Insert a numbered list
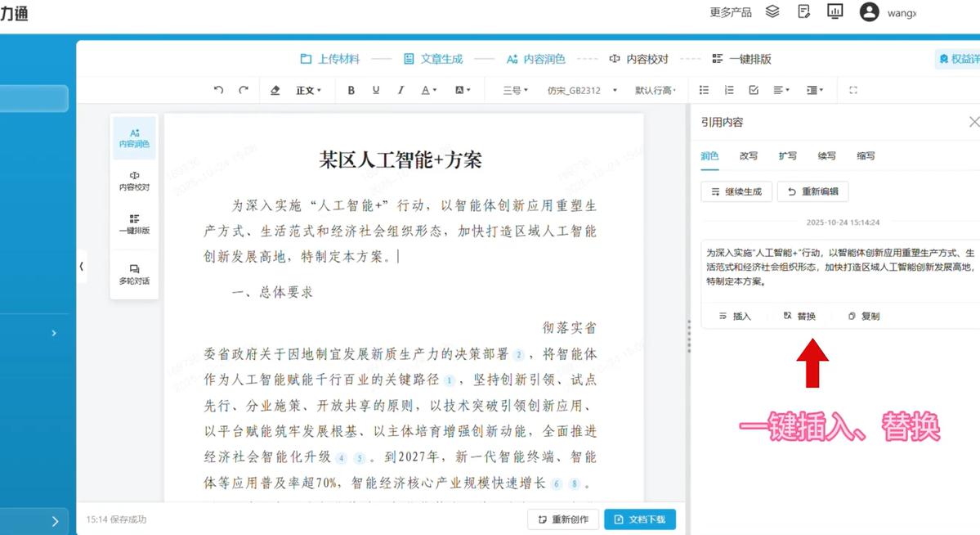 click(729, 90)
